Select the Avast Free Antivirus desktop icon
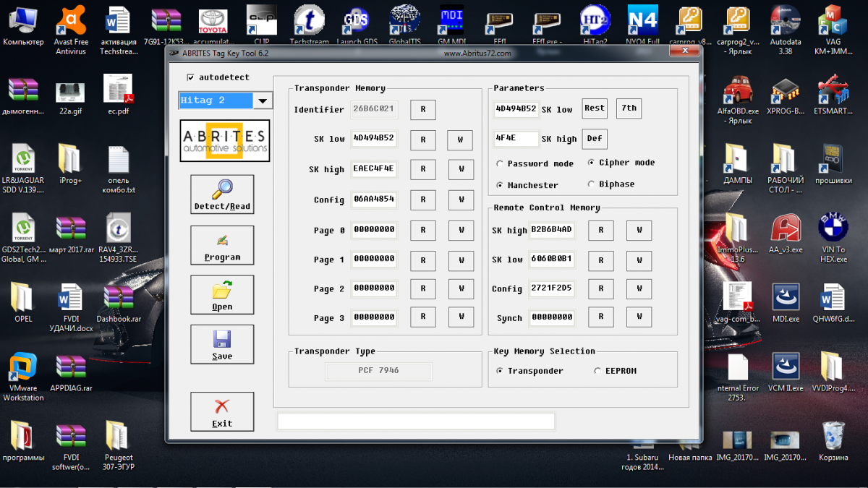Viewport: 868px width, 488px height. point(71,22)
